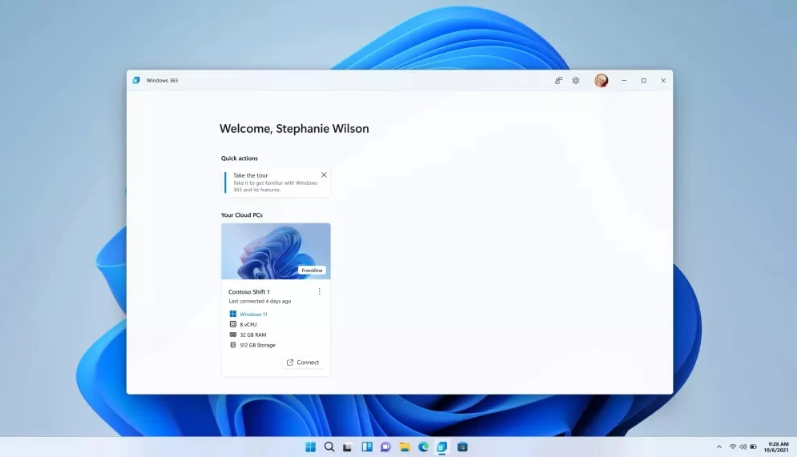Click the 8 vCPU spec text
The width and height of the screenshot is (797, 457).
(248, 324)
